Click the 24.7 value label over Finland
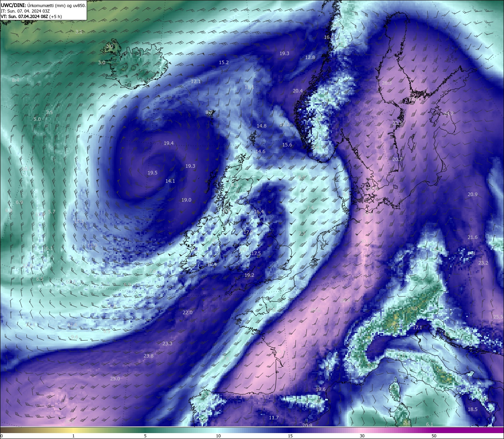This screenshot has height=439, width=504. click(x=448, y=114)
